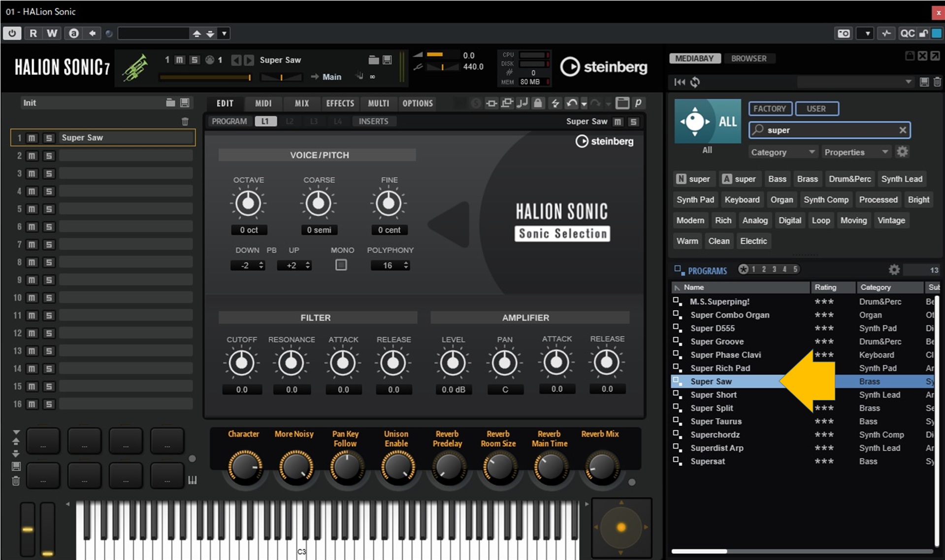Open the Category filter dropdown
Screen dimensions: 945x560
782,152
